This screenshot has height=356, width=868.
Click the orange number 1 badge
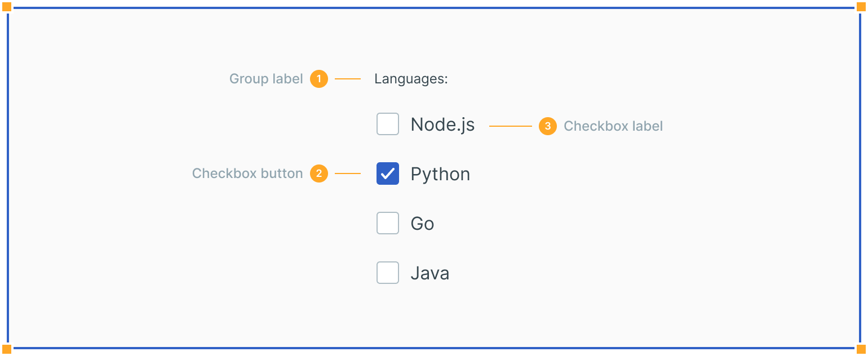(x=318, y=79)
